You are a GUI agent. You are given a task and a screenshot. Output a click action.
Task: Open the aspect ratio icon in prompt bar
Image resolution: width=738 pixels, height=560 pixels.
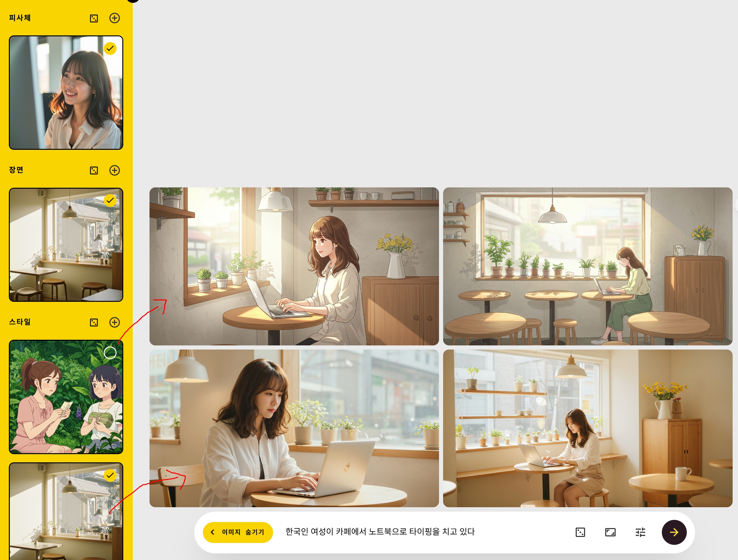(610, 532)
